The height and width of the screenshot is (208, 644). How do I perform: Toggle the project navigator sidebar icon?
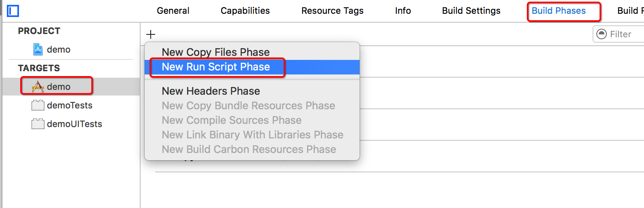point(13,11)
